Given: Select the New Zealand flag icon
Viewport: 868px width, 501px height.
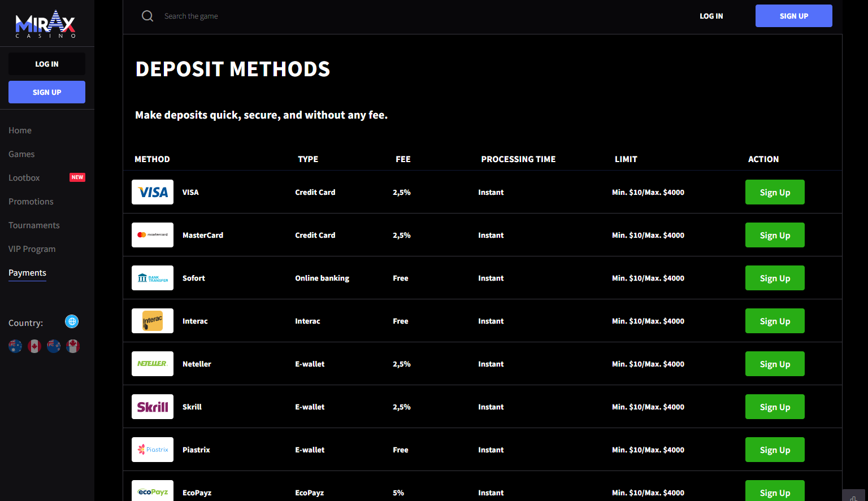Looking at the screenshot, I should 54,346.
